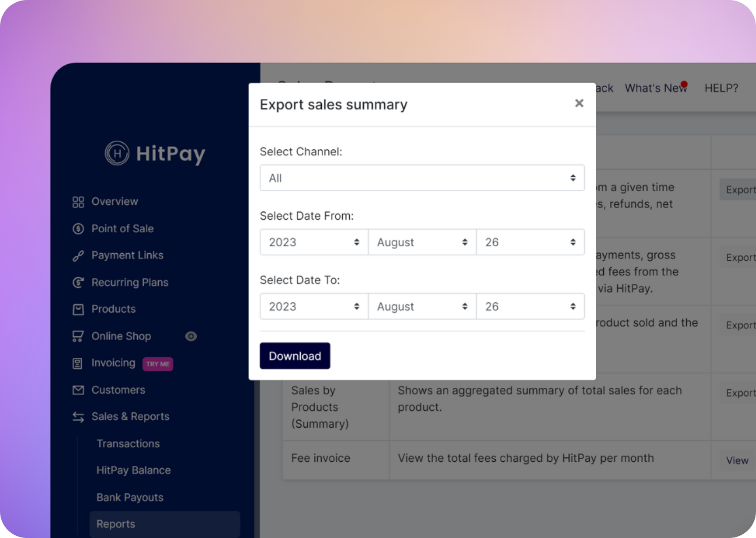Open HitPay Balance submenu item

pos(133,470)
